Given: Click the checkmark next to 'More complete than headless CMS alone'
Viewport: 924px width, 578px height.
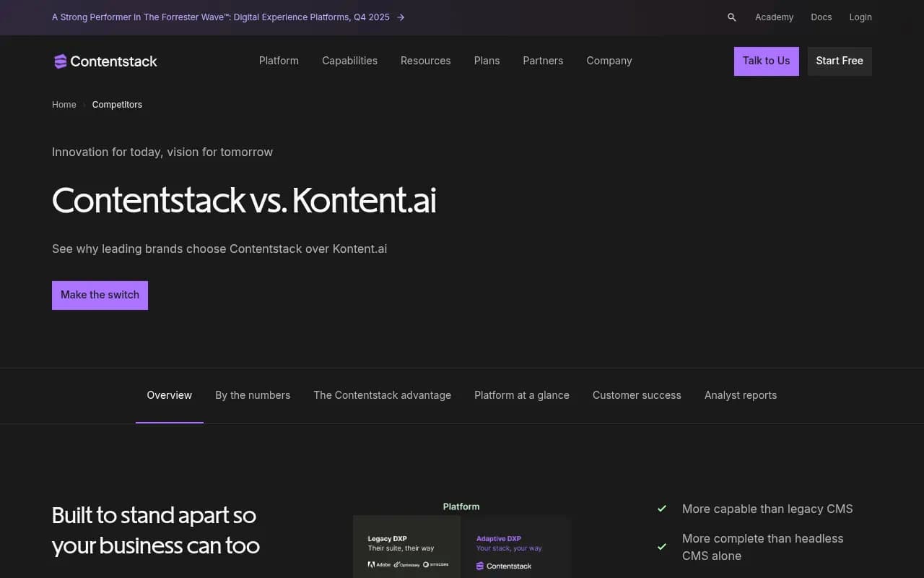Looking at the screenshot, I should point(662,547).
